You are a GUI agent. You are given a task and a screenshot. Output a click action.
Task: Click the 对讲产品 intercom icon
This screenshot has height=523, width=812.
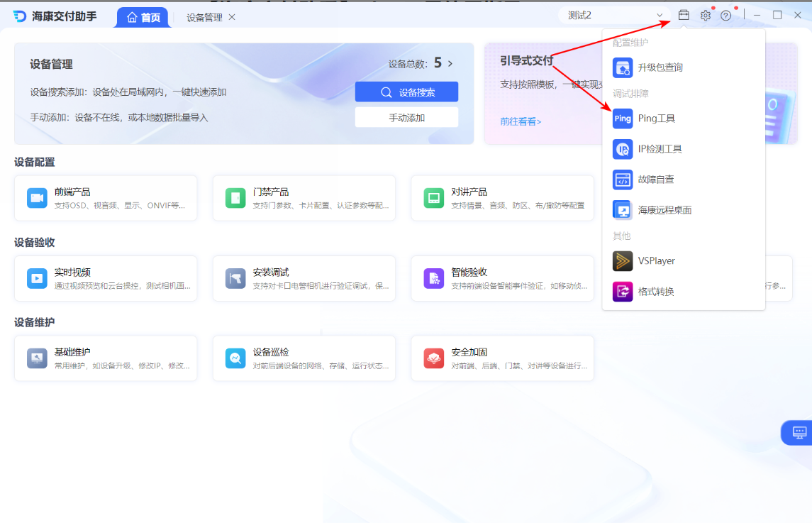434,198
